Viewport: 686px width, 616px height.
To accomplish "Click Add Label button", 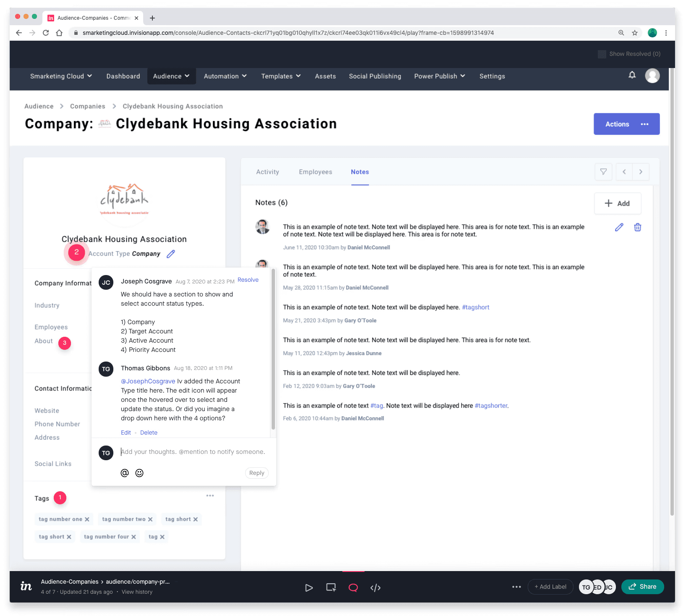I will tap(550, 587).
